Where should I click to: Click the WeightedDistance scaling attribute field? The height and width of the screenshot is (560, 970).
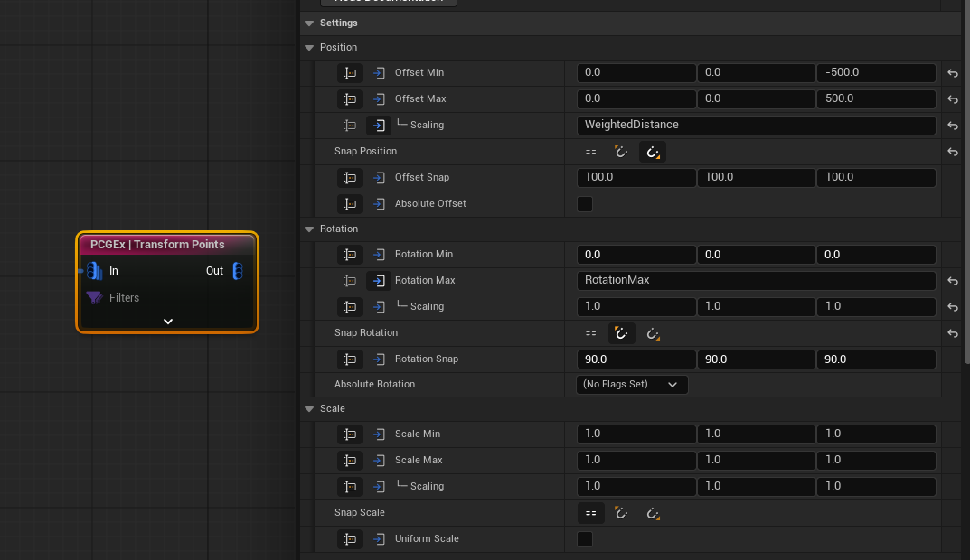tap(756, 126)
